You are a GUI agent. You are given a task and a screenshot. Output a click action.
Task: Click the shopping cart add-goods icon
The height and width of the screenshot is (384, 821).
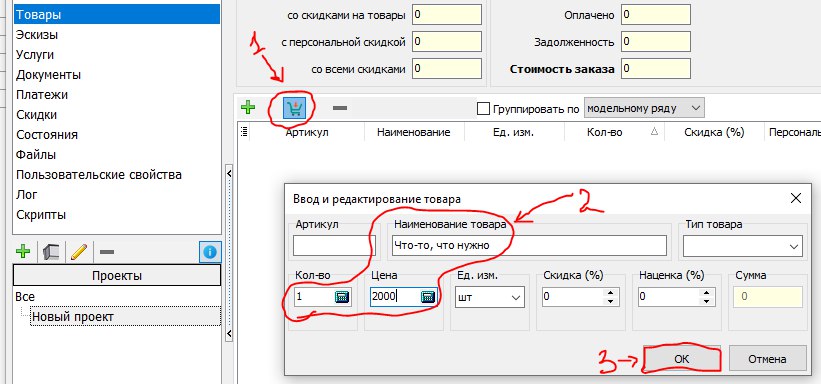coord(294,108)
